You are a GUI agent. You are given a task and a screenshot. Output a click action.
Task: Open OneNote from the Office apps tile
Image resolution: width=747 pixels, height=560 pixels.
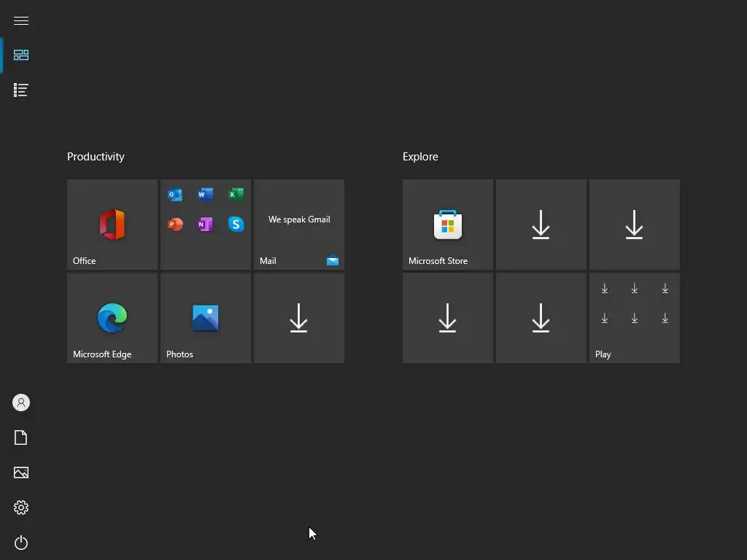click(205, 225)
